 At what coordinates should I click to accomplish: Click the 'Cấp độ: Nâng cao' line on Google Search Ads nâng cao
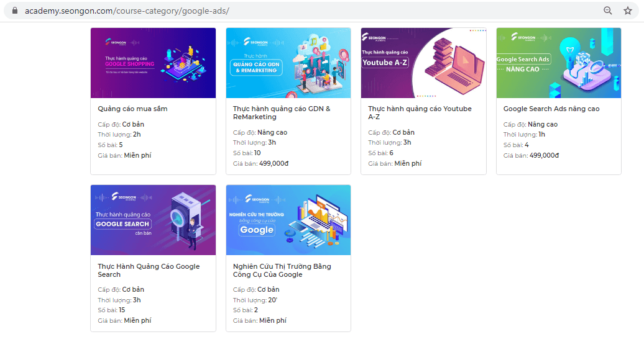coord(531,124)
